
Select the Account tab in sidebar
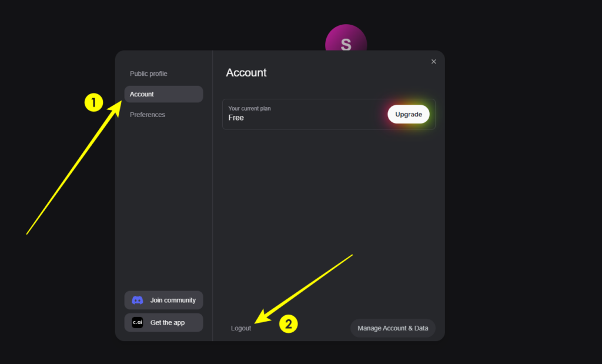point(163,94)
